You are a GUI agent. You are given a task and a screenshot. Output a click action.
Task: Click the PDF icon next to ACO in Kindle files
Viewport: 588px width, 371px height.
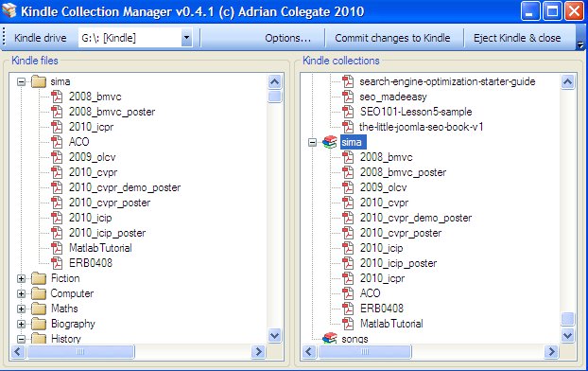pyautogui.click(x=57, y=142)
